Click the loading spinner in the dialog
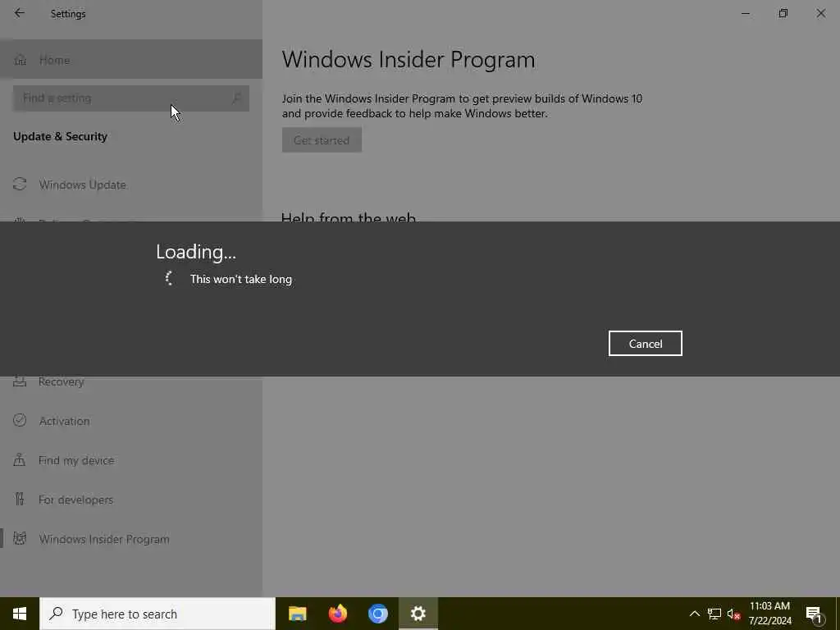 169,278
